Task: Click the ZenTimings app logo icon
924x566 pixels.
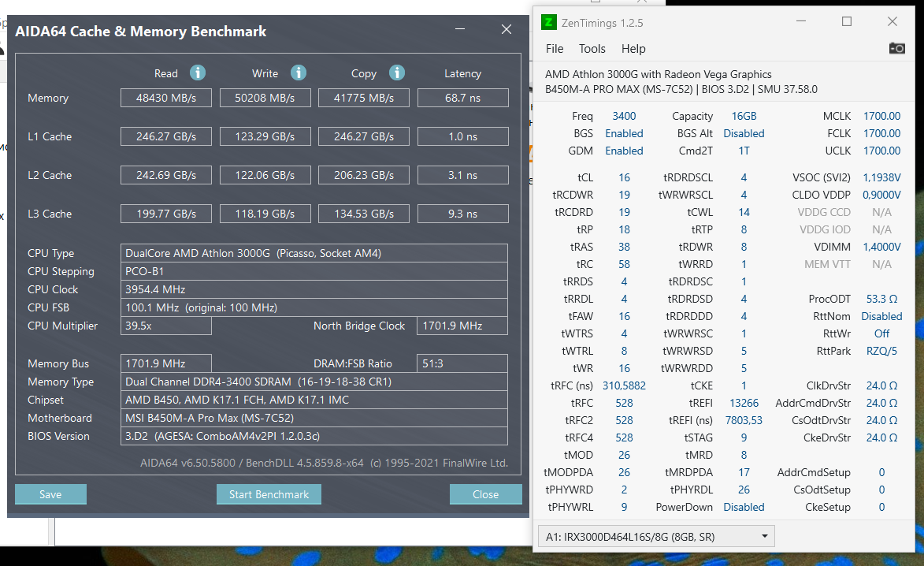Action: click(549, 22)
